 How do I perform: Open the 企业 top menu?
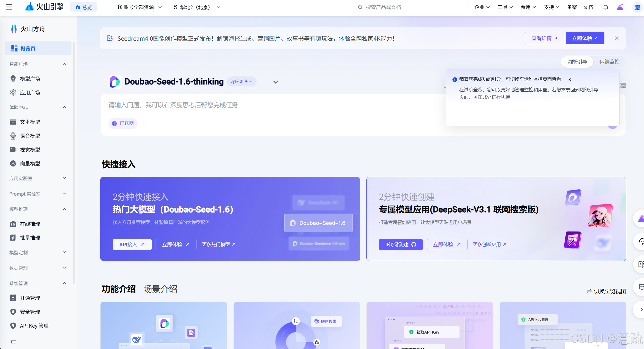click(482, 7)
